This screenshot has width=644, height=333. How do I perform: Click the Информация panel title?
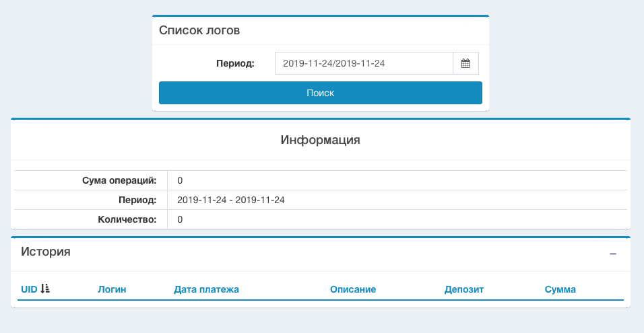[320, 140]
